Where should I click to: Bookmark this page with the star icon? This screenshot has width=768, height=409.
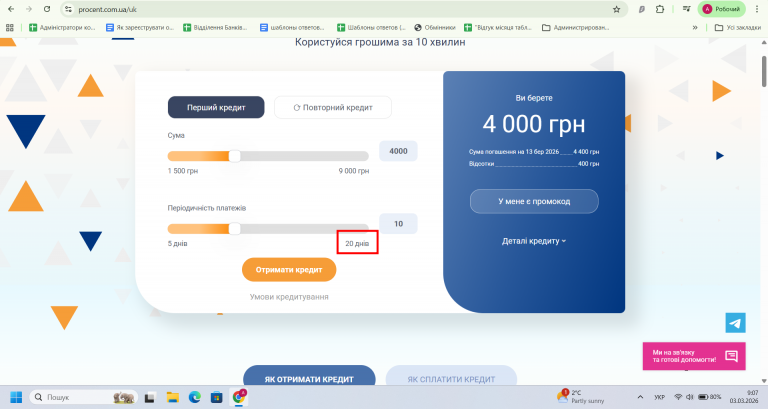click(617, 9)
